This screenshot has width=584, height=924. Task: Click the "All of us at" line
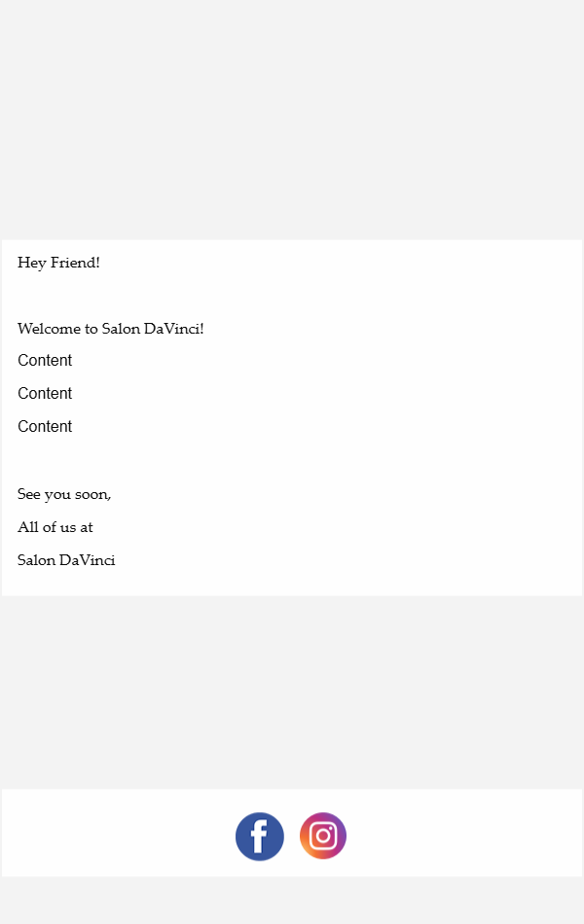click(55, 527)
